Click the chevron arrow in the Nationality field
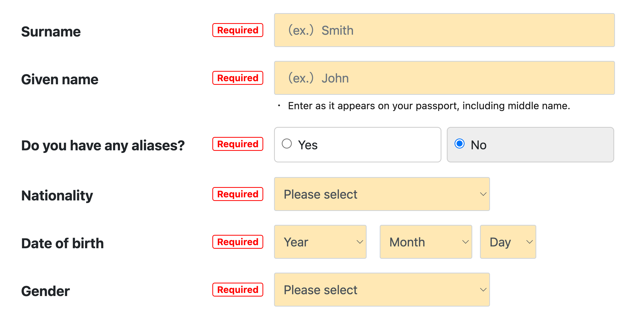The image size is (644, 323). coord(483,194)
